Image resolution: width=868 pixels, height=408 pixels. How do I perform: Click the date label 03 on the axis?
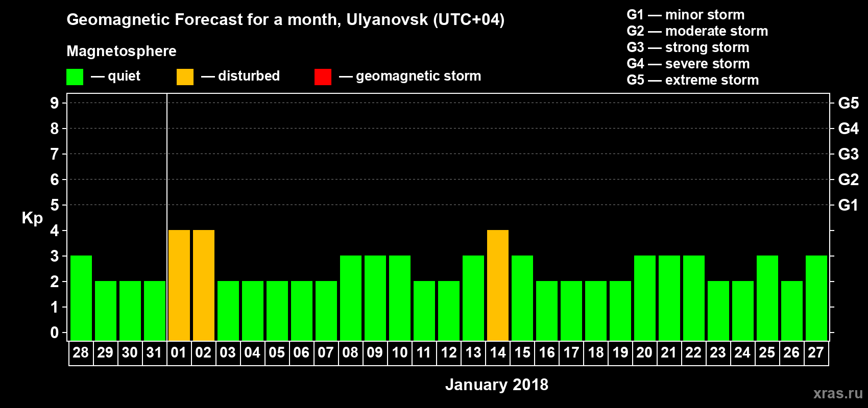pyautogui.click(x=228, y=353)
